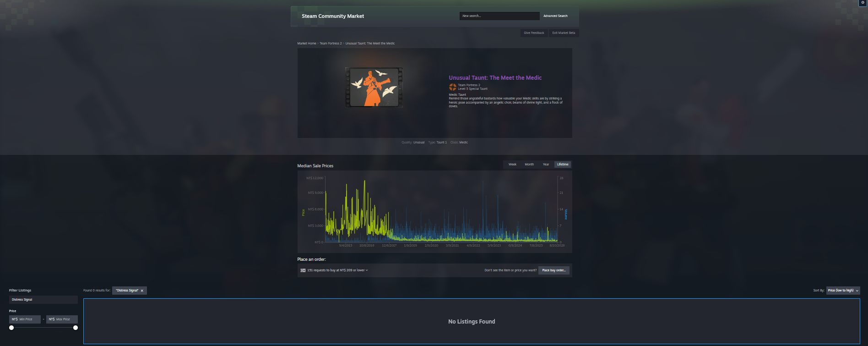Screen dimensions: 868x346
Task: Open the Meet the Medic taunt item image
Action: 374,87
